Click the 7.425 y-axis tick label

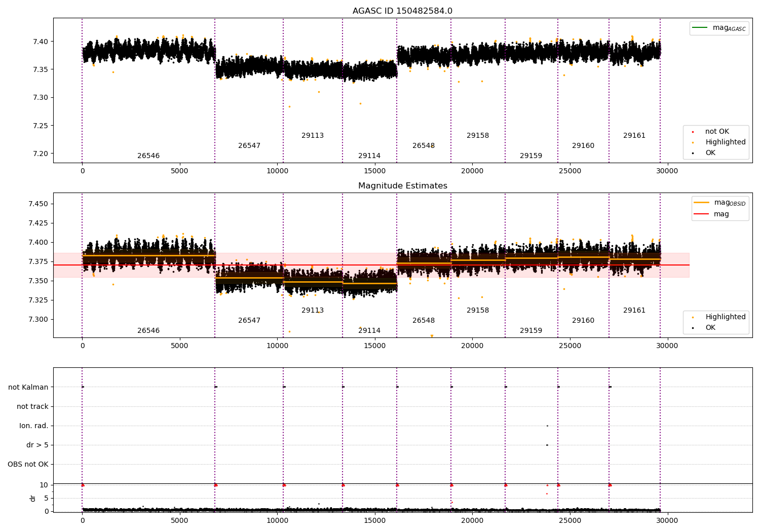tap(39, 223)
